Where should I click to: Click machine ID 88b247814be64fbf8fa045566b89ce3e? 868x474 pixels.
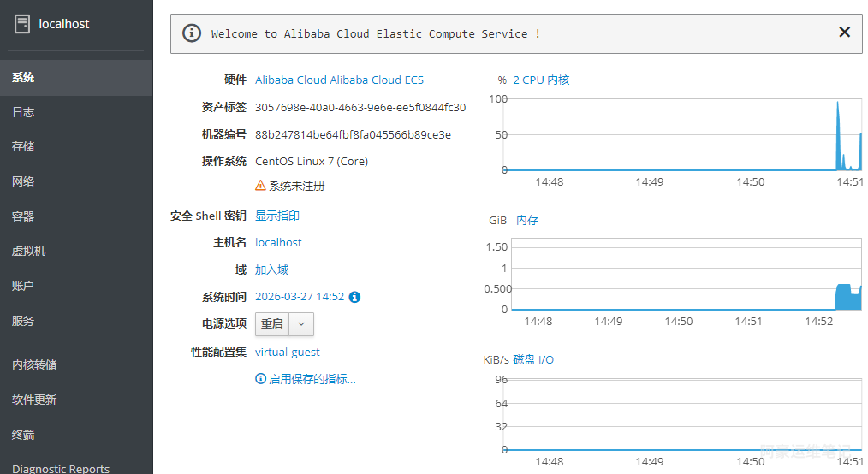[353, 134]
